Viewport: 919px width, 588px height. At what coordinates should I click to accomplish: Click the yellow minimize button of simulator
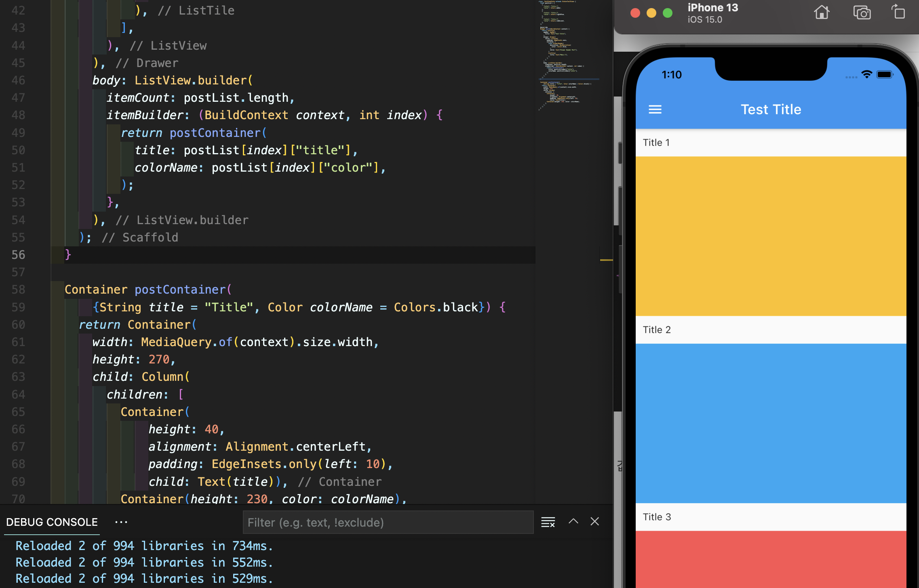tap(651, 13)
